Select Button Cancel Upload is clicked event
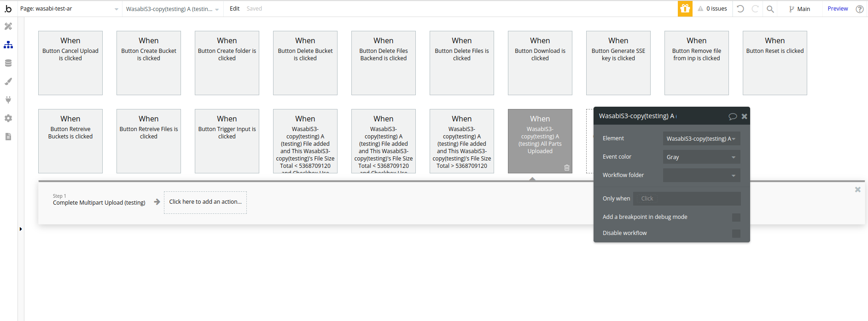 70,63
